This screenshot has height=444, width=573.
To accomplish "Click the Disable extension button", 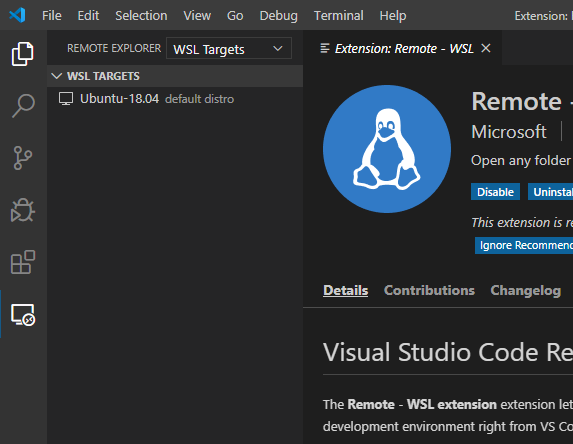I will [495, 192].
